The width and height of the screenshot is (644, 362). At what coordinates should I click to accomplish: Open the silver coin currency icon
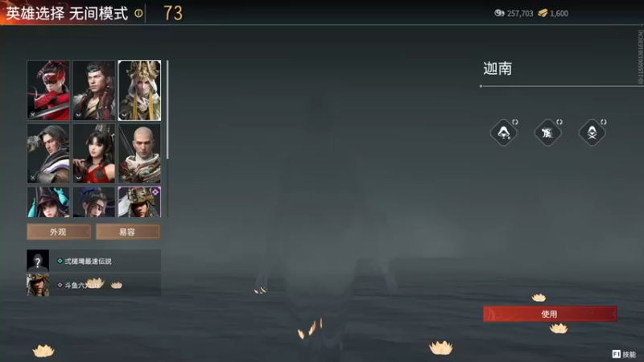[x=499, y=13]
